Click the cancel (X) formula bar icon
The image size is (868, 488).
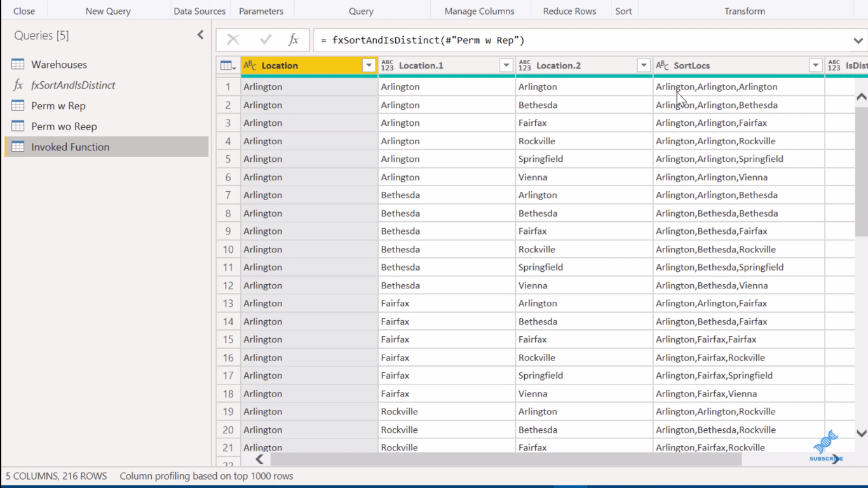pyautogui.click(x=233, y=40)
